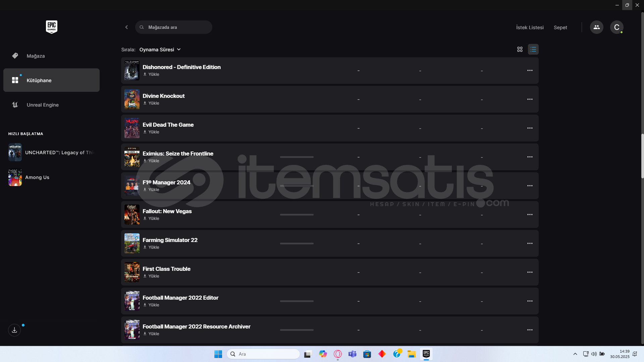The width and height of the screenshot is (644, 362).
Task: Select the F1® Manager 2024 title
Action: pyautogui.click(x=166, y=182)
